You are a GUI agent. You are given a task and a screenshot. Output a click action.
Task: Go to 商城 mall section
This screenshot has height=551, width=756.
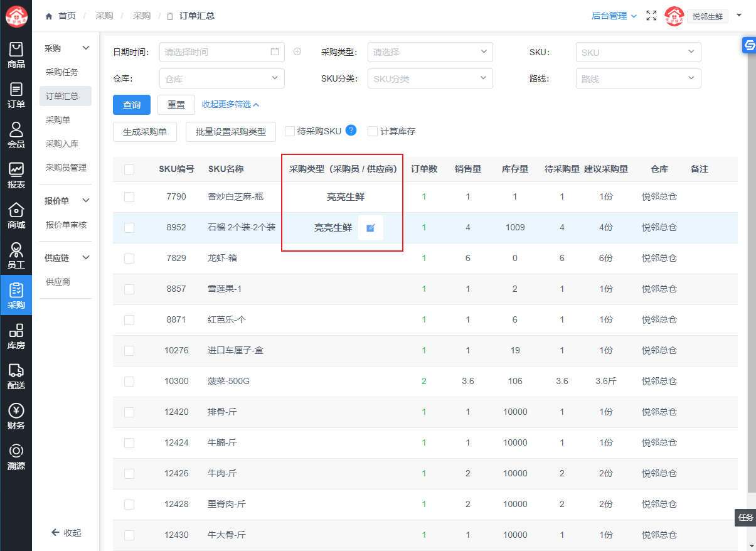coord(16,216)
